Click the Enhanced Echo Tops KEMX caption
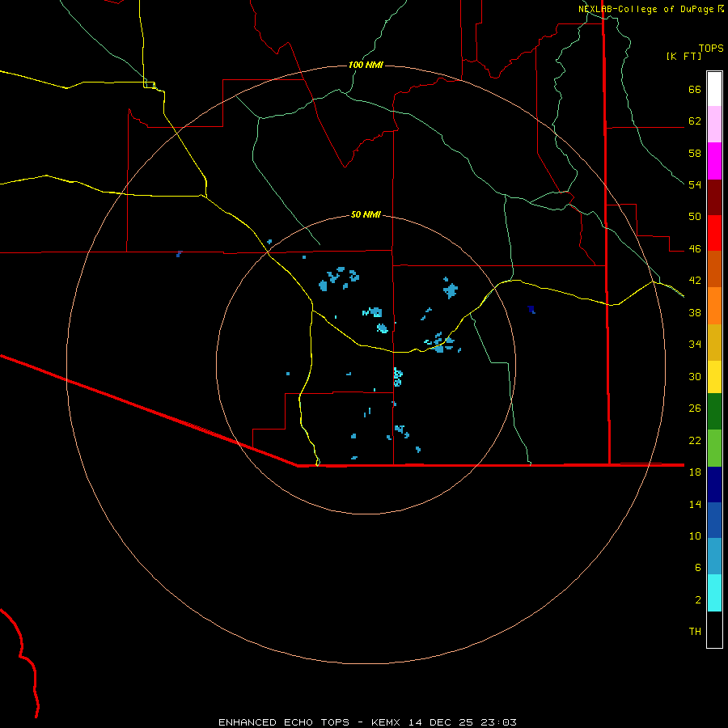The height and width of the screenshot is (728, 728). (x=367, y=722)
